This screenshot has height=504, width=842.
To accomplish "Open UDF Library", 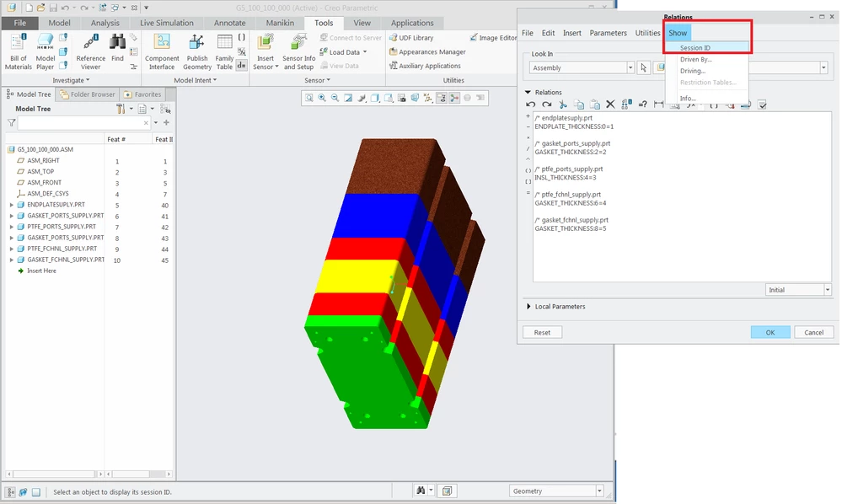I will pyautogui.click(x=411, y=38).
